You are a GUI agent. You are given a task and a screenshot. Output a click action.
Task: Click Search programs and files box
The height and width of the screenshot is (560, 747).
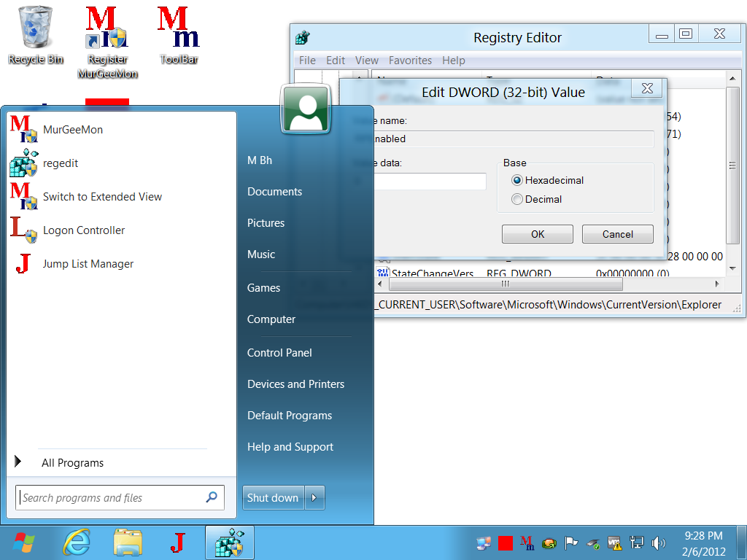pyautogui.click(x=120, y=497)
